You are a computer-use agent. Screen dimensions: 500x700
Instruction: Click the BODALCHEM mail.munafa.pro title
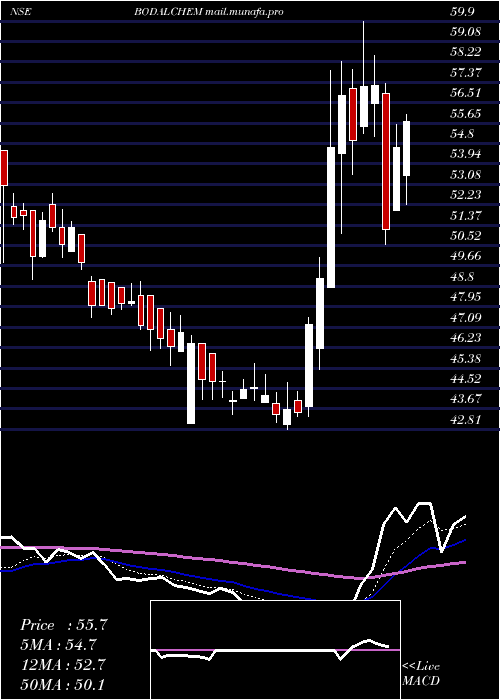209,12
